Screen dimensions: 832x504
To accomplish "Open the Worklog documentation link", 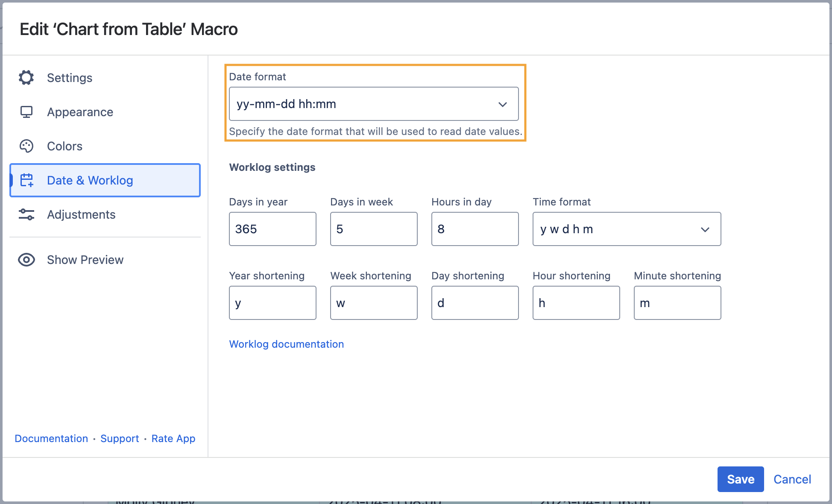I will coord(286,344).
